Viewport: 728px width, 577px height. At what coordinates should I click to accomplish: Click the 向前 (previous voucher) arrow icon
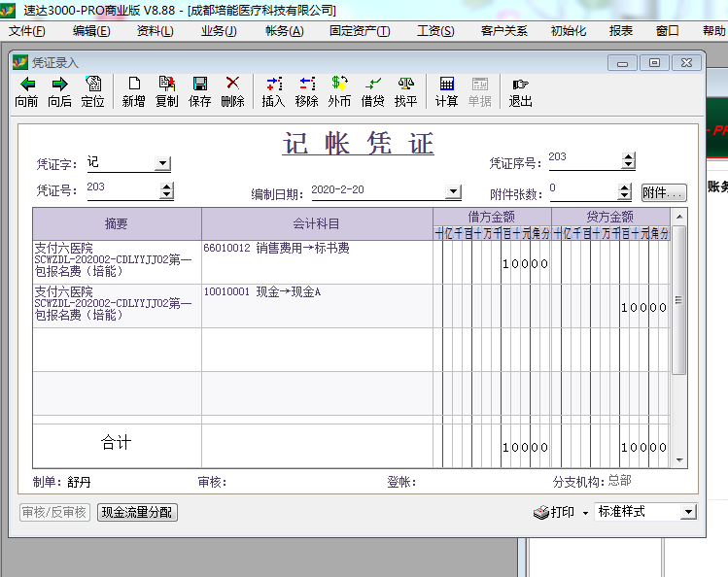coord(27,84)
